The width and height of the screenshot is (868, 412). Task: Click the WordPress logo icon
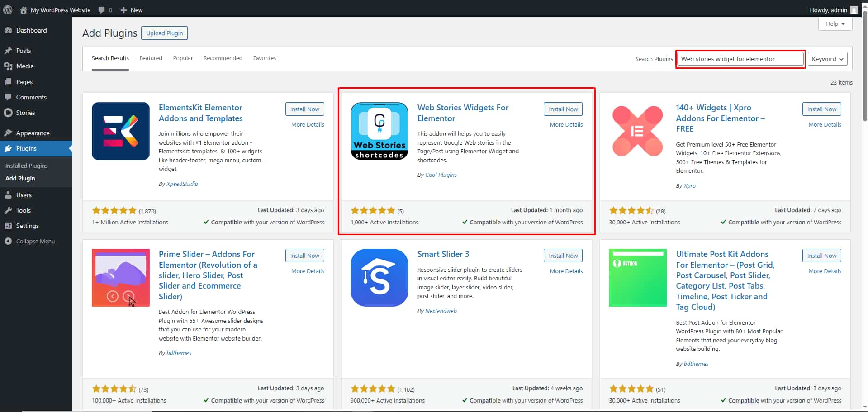(x=8, y=9)
